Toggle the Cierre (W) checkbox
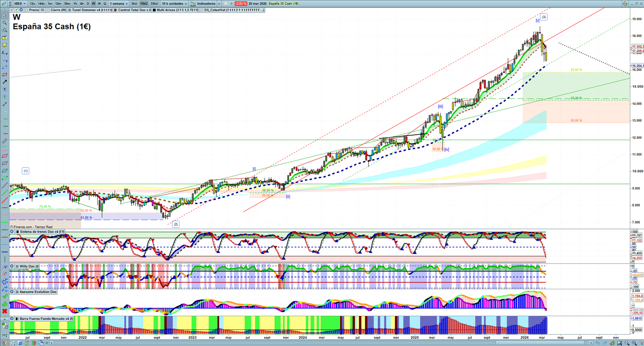This screenshot has width=644, height=346. click(48, 10)
